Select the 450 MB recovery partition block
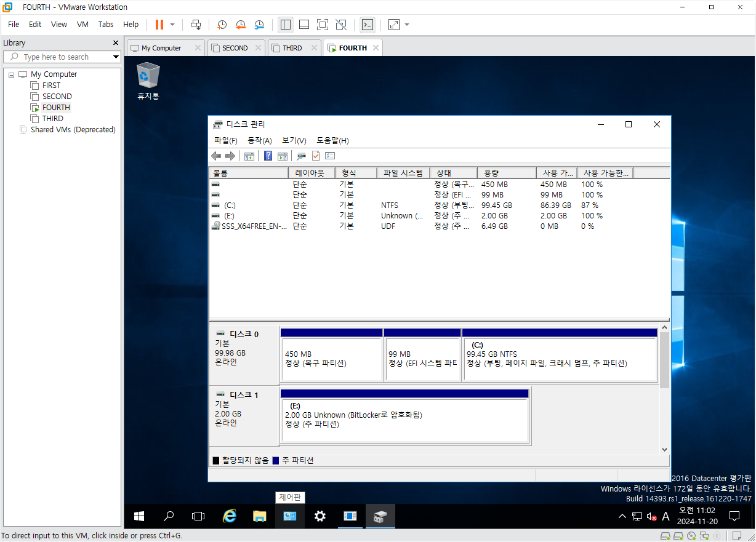Viewport: 756px width, 542px height. tap(331, 355)
